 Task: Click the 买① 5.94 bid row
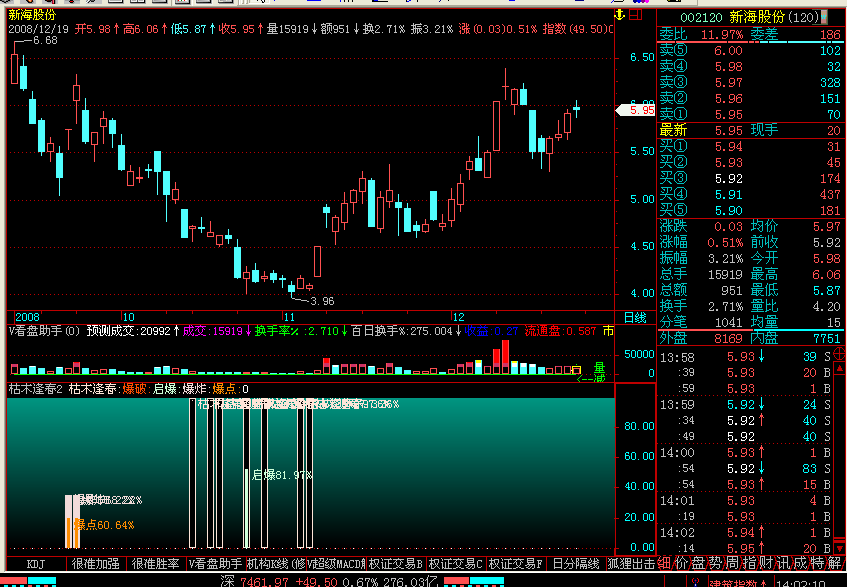click(750, 146)
